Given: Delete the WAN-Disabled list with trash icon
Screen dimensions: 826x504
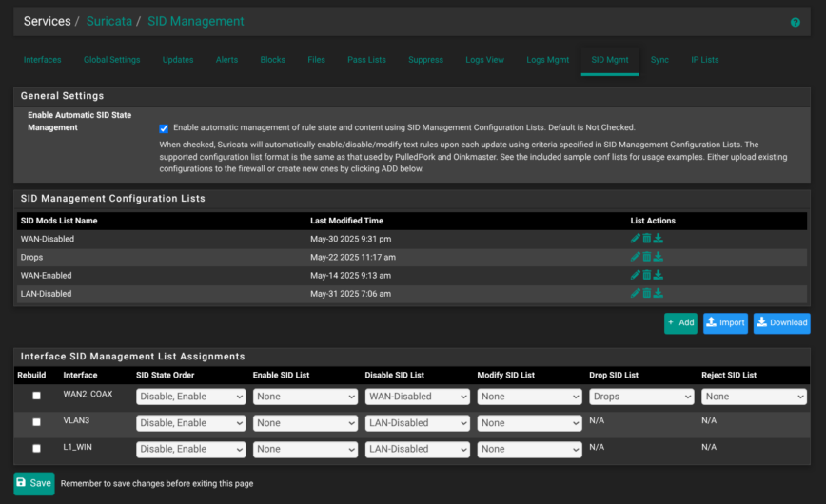Looking at the screenshot, I should (x=647, y=239).
